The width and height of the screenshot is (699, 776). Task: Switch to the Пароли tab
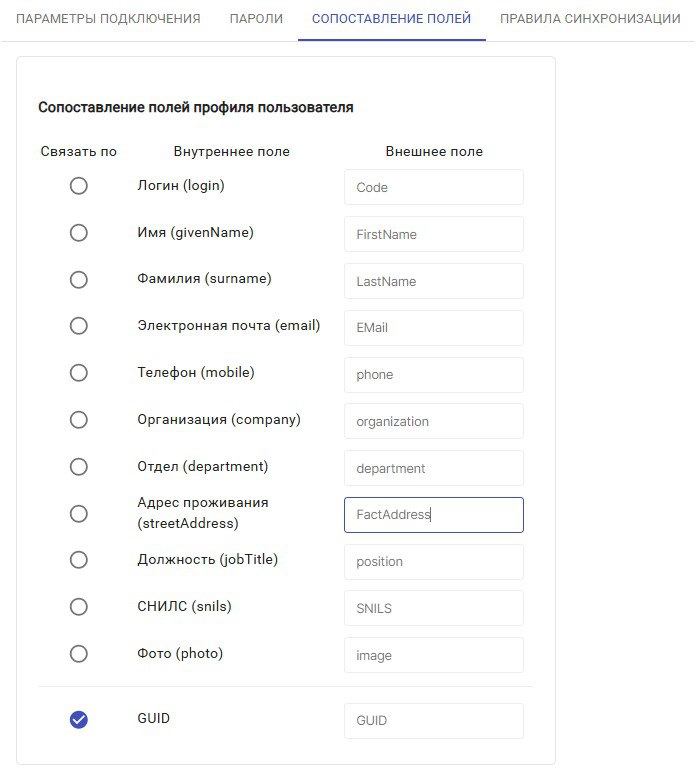pos(256,19)
